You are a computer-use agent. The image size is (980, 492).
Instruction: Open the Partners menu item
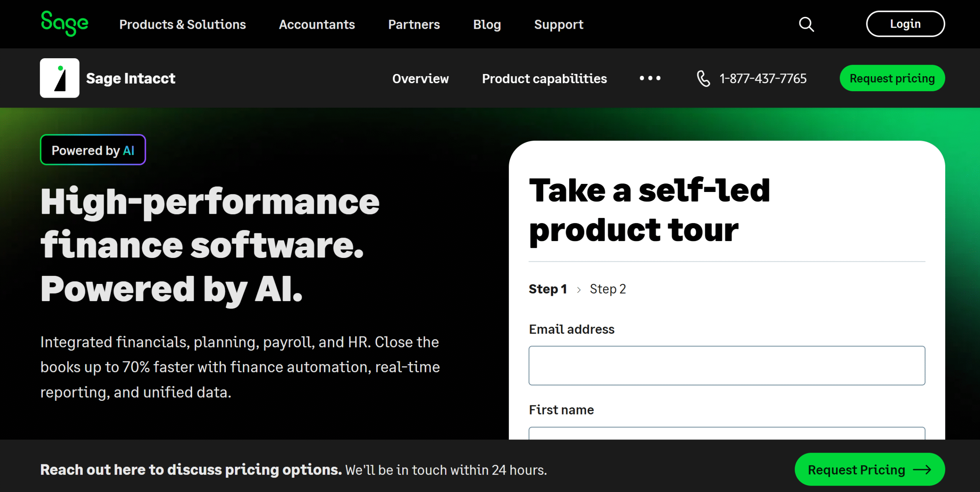click(x=414, y=25)
